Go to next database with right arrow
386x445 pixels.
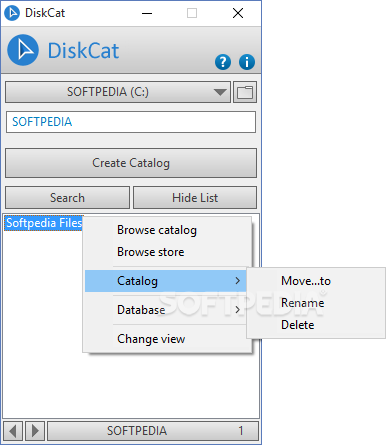(x=35, y=431)
